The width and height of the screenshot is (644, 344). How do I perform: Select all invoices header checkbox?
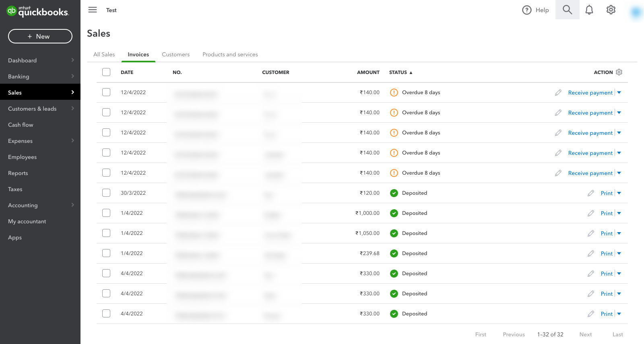click(106, 72)
